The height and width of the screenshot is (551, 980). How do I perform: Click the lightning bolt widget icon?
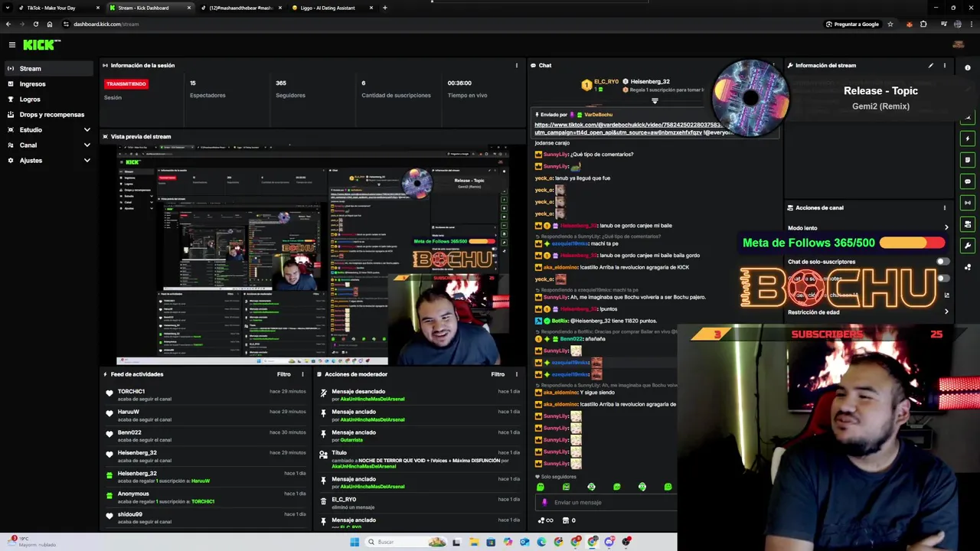(968, 139)
